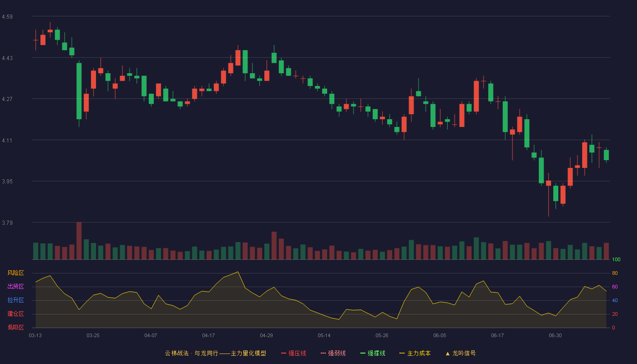Pick the 04-17 date label
This screenshot has height=364, width=637.
(x=209, y=335)
